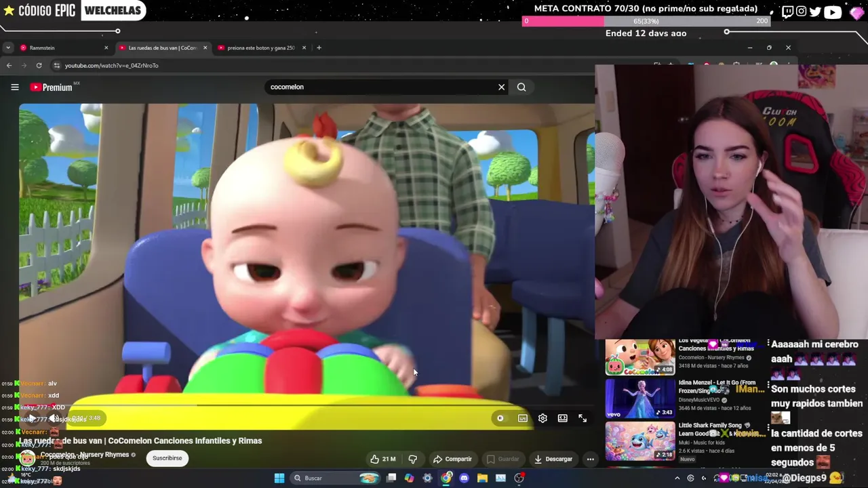Close the presiona este boton tab
The height and width of the screenshot is (488, 868).
(x=304, y=47)
